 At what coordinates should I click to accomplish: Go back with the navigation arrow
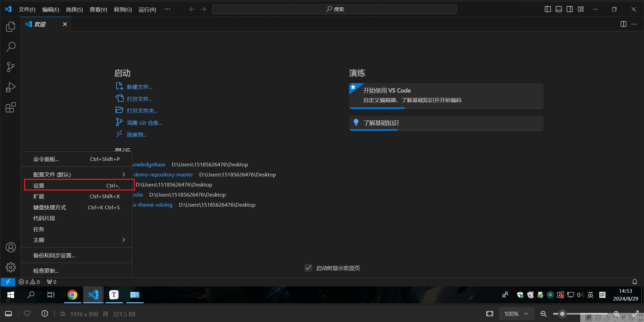[x=192, y=9]
